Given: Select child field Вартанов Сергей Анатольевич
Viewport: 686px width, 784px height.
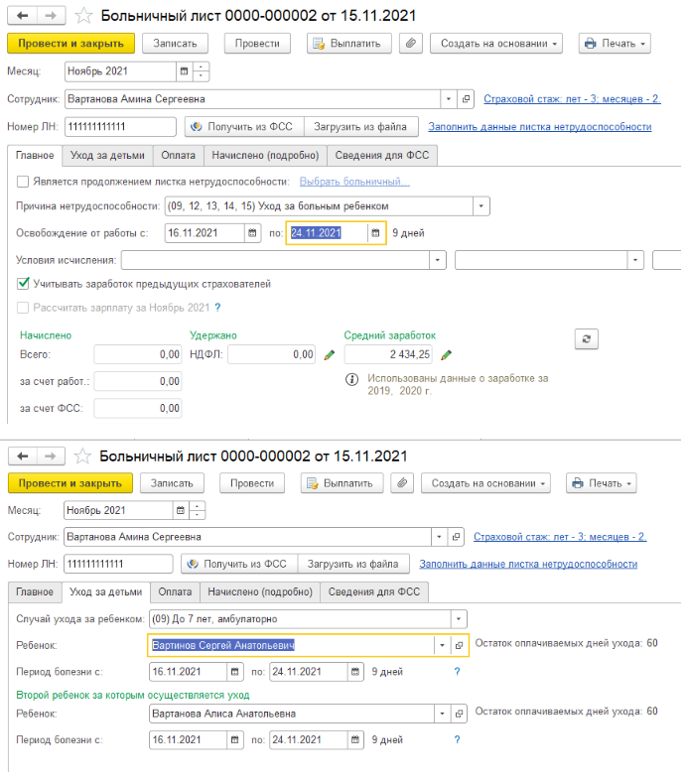Looking at the screenshot, I should point(288,645).
